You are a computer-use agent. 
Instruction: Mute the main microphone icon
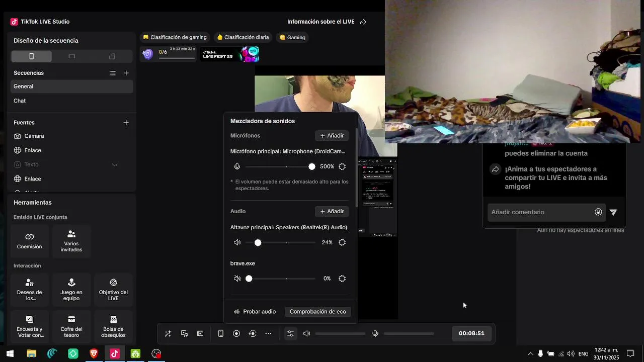click(237, 166)
